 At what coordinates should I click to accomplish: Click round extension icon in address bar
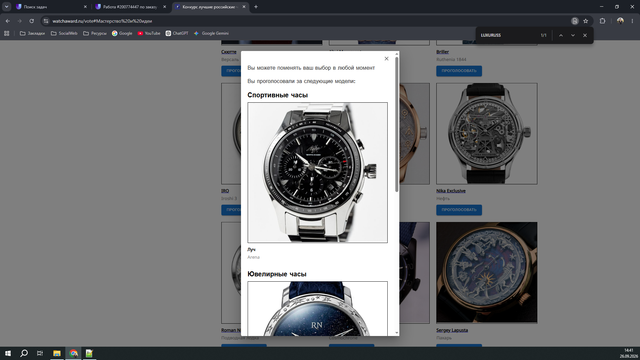click(575, 21)
